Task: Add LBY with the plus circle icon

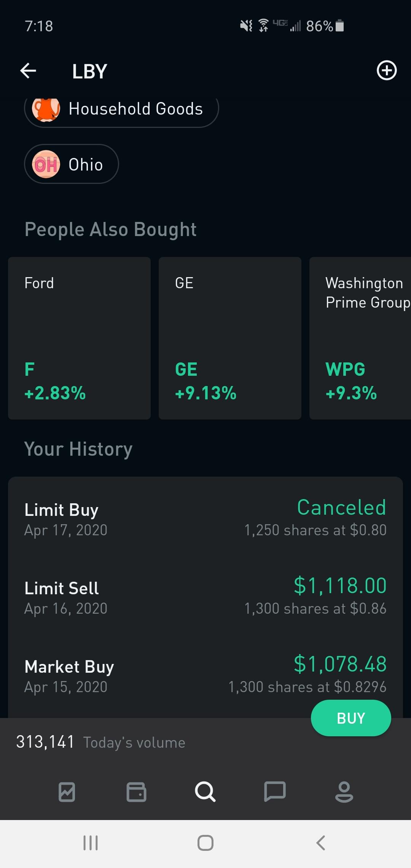Action: click(387, 70)
